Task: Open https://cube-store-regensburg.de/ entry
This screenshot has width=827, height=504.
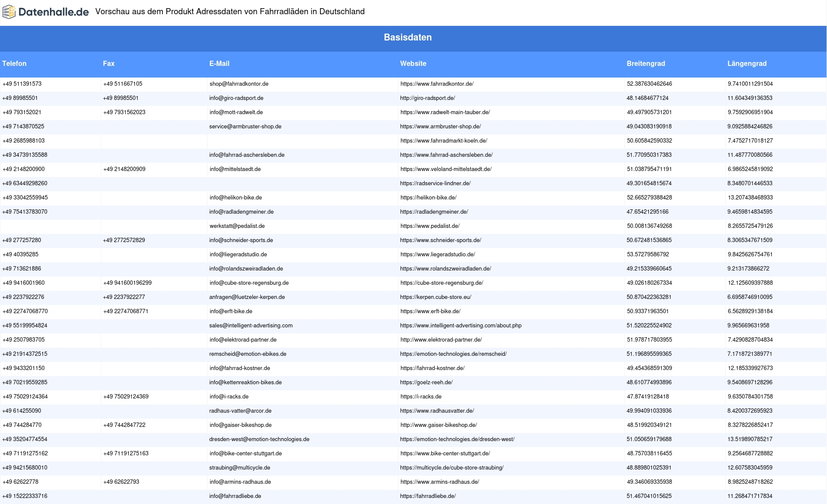Action: (x=442, y=283)
